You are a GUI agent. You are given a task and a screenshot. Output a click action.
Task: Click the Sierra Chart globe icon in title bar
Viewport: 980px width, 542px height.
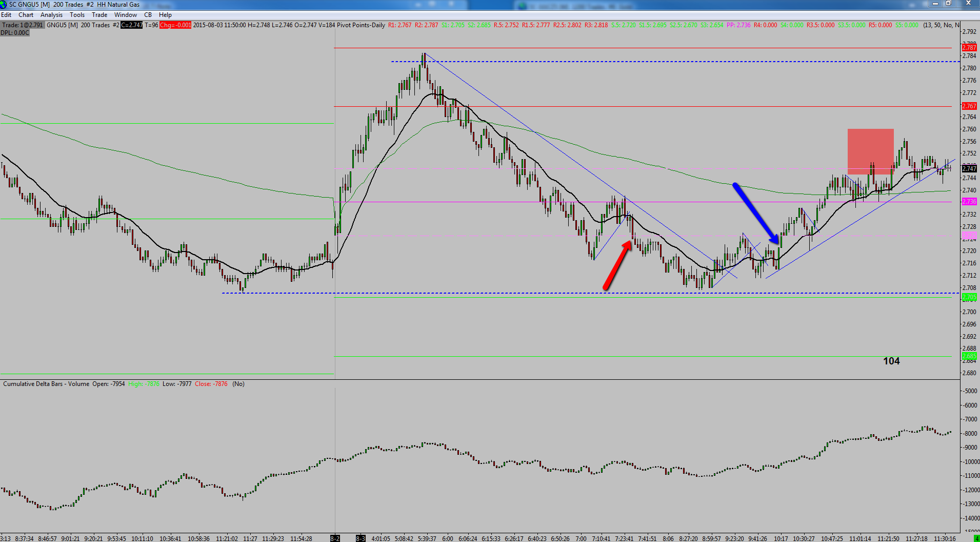(x=4, y=4)
